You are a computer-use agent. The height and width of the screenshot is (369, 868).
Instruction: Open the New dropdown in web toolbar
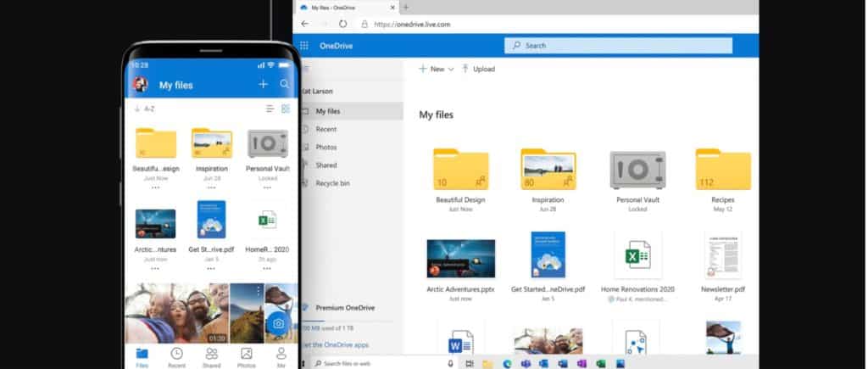(437, 70)
